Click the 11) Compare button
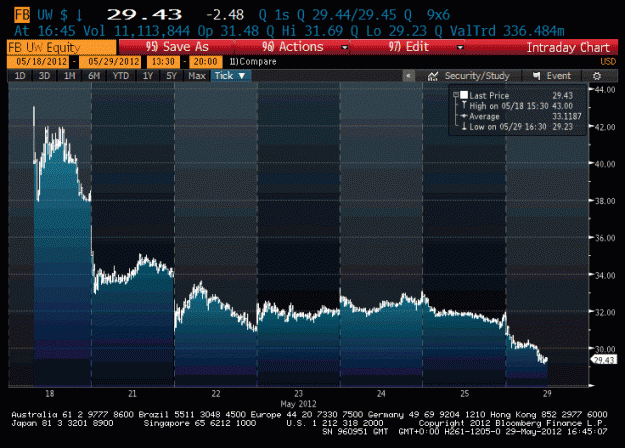 point(253,62)
